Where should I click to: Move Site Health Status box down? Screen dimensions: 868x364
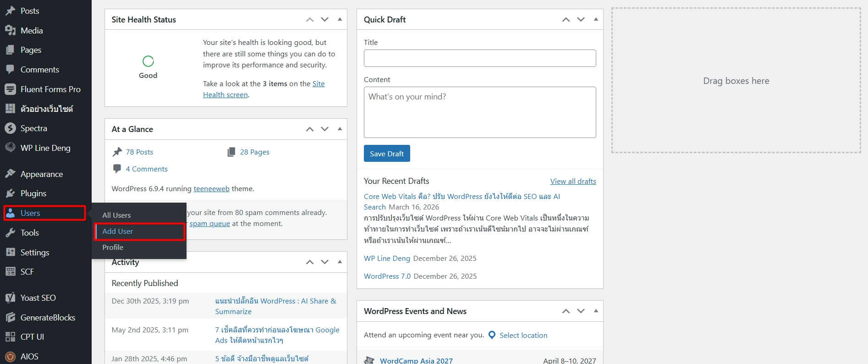[325, 19]
